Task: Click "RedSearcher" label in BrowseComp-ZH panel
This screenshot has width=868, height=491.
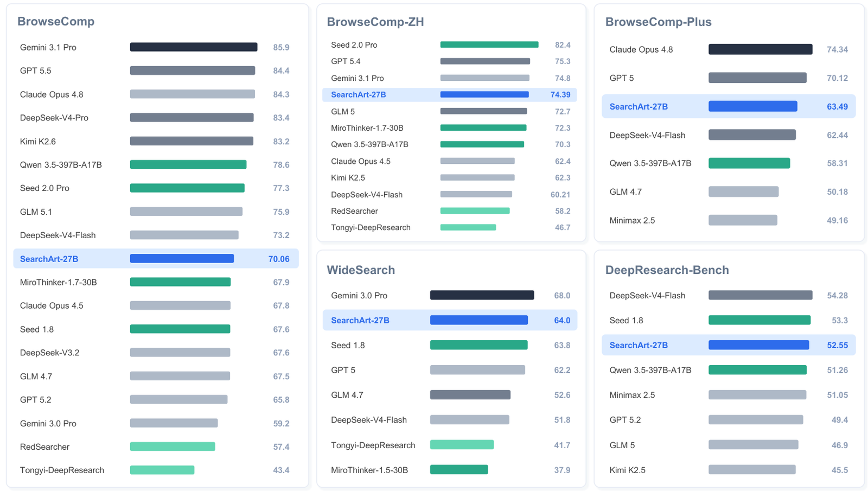Action: pos(354,211)
